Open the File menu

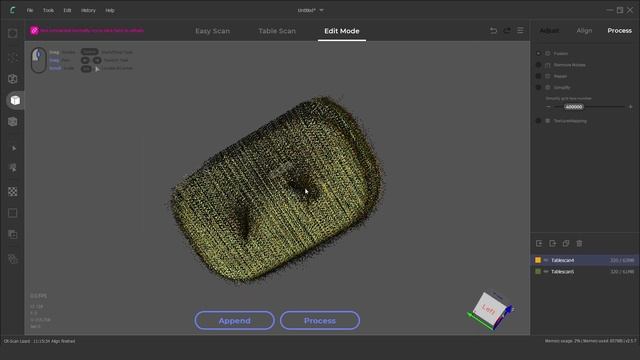(x=30, y=10)
